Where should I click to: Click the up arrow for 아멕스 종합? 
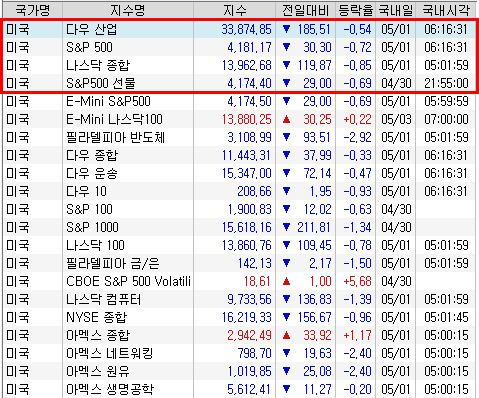point(286,335)
